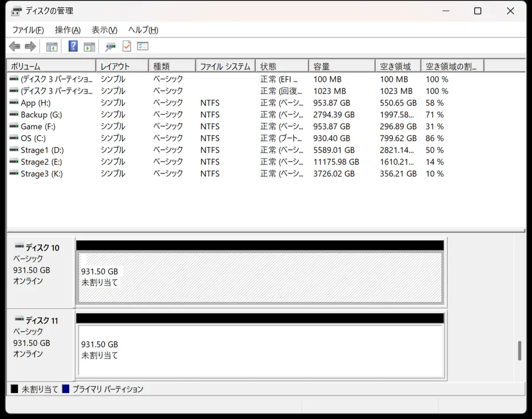The height and width of the screenshot is (419, 532).
Task: Select the Strage1 (D:) volume row
Action: click(246, 150)
